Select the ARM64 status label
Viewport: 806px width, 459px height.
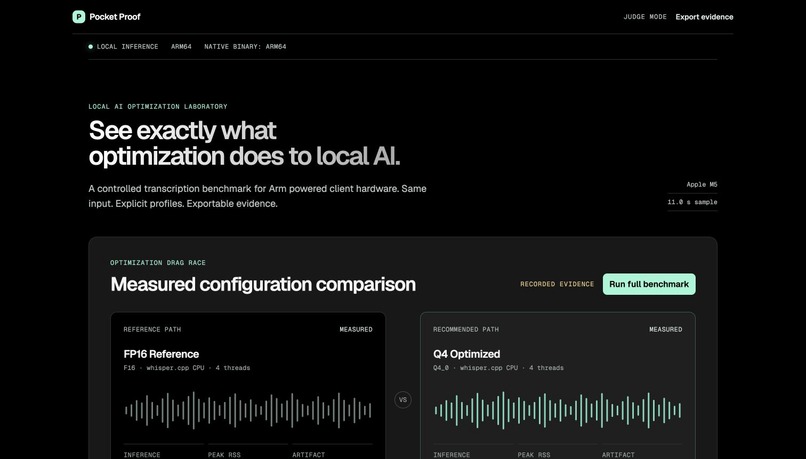click(x=181, y=46)
